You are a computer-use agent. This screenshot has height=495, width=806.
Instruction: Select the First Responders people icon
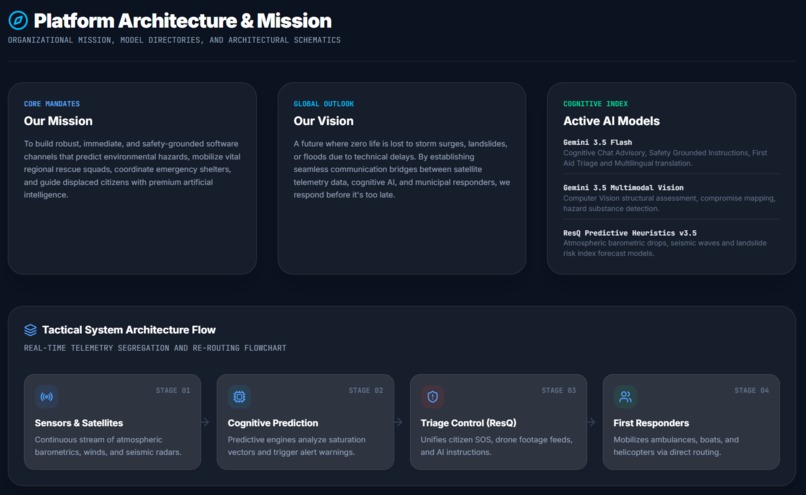pyautogui.click(x=625, y=397)
